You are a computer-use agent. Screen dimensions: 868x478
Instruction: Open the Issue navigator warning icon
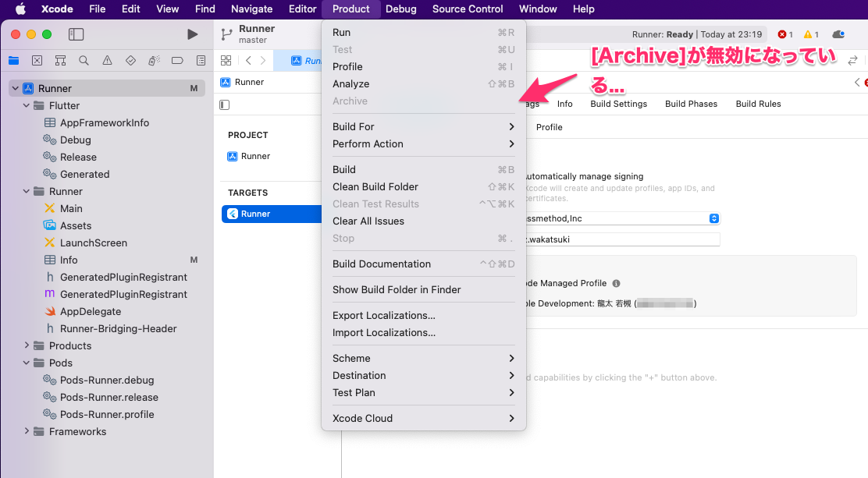pyautogui.click(x=108, y=60)
